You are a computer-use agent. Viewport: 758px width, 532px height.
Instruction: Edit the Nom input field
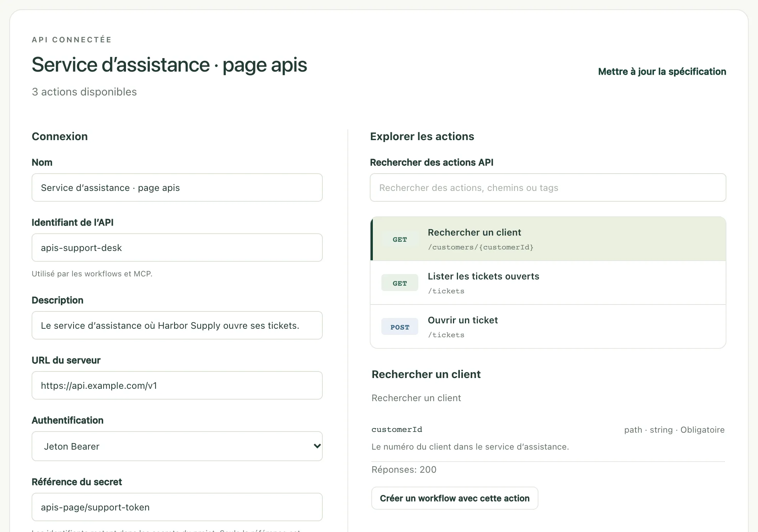177,187
